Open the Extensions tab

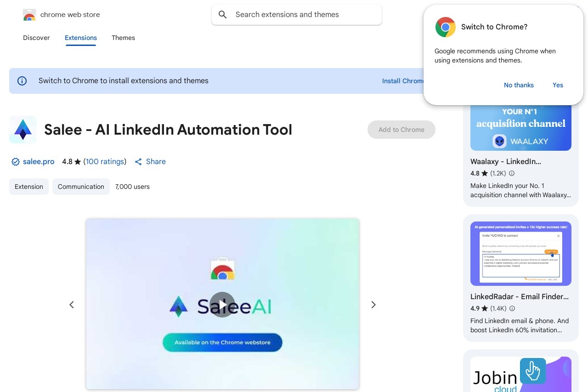(81, 38)
